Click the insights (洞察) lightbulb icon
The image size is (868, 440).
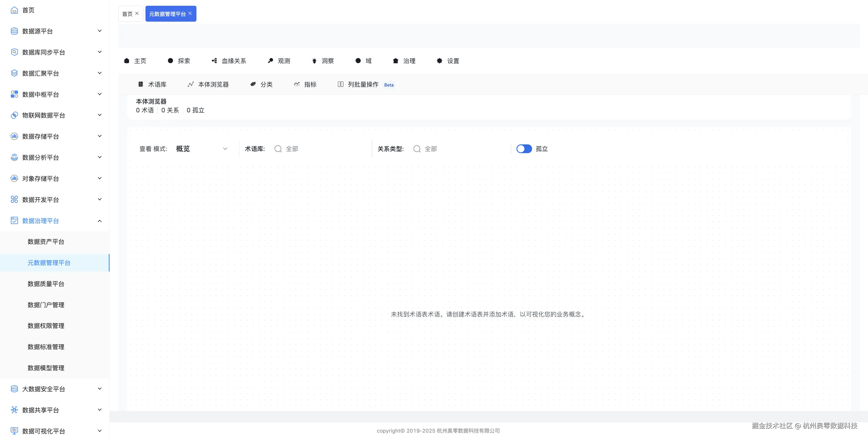click(314, 61)
